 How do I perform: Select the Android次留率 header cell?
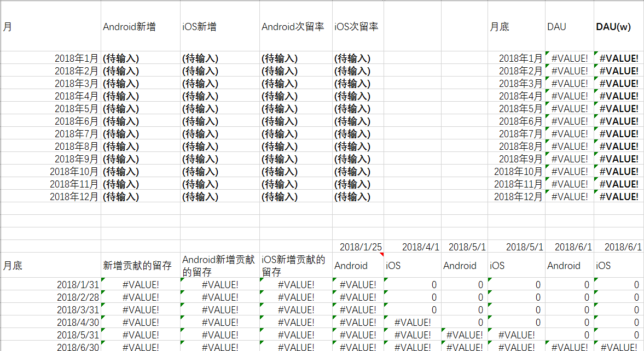pos(295,26)
